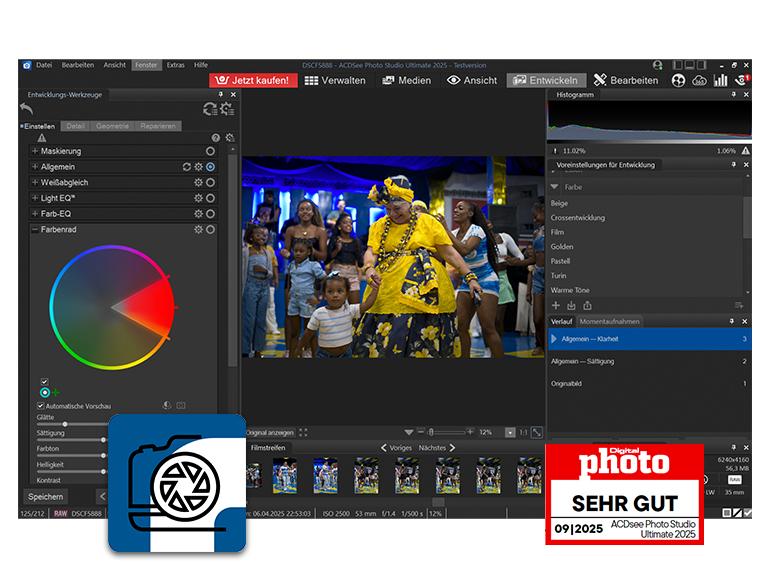Go to the Nächstes image
Image resolution: width=770 pixels, height=578 pixels.
click(x=437, y=448)
